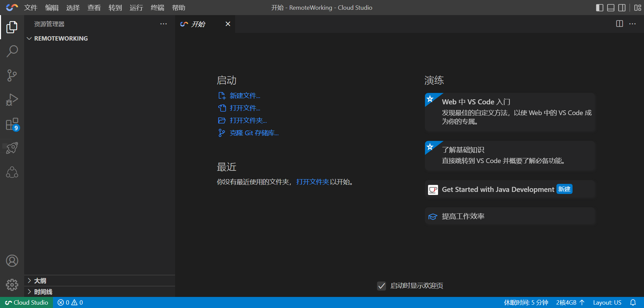Open the Source Control view icon
The height and width of the screenshot is (308, 644).
12,75
